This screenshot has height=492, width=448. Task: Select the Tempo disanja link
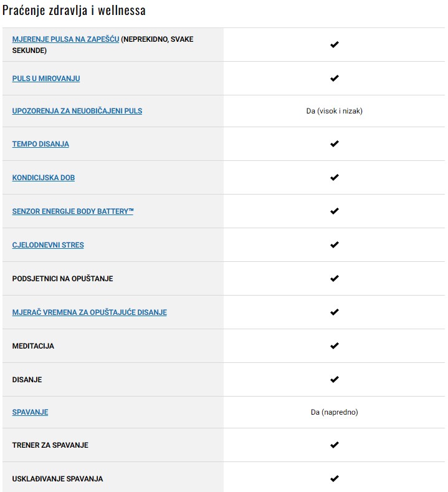41,144
